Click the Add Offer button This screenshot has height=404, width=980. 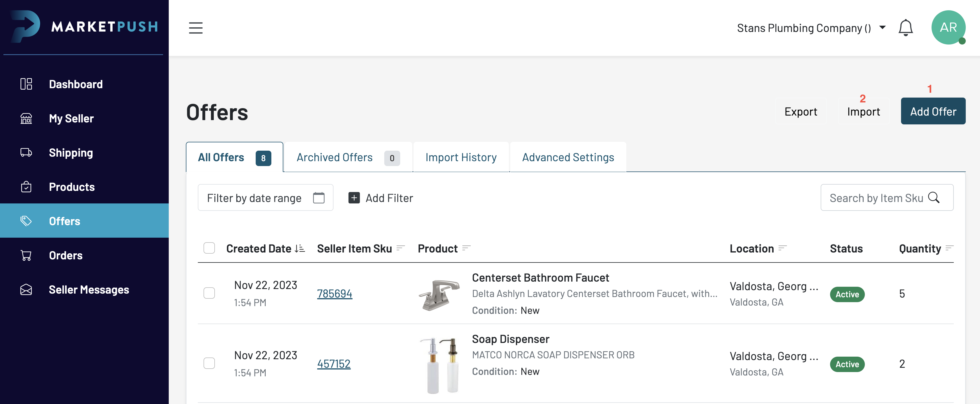(x=932, y=111)
